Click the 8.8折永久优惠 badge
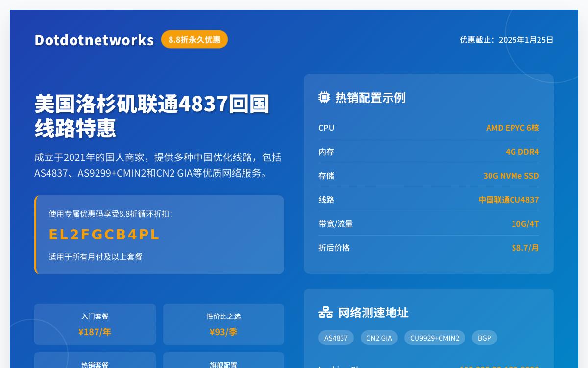 (x=195, y=39)
